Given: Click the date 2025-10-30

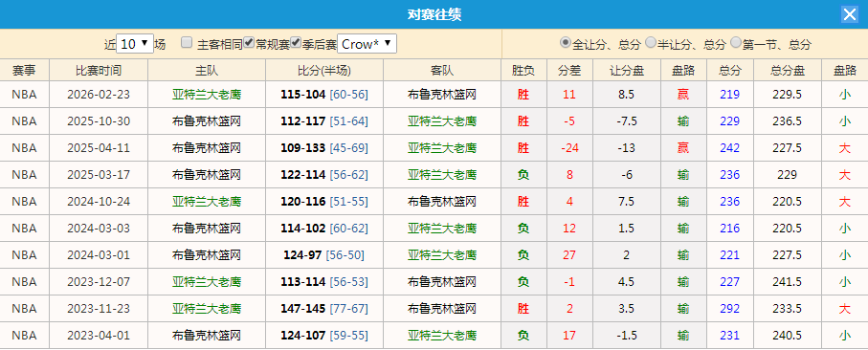Looking at the screenshot, I should click(99, 121).
